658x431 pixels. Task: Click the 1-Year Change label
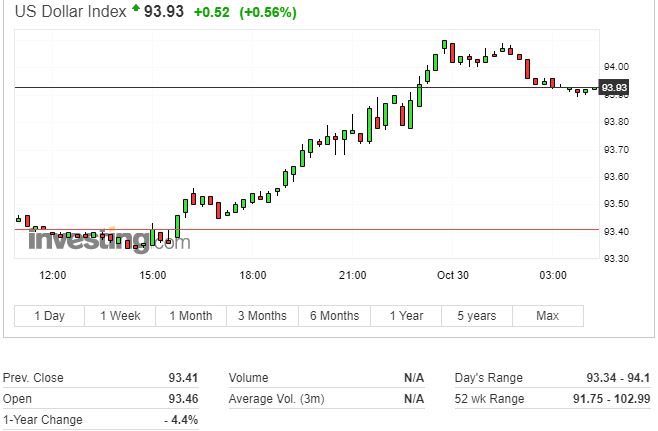pyautogui.click(x=42, y=420)
